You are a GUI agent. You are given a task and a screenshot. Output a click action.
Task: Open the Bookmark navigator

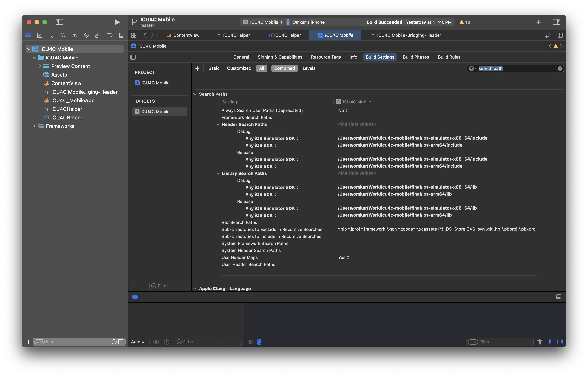click(51, 35)
